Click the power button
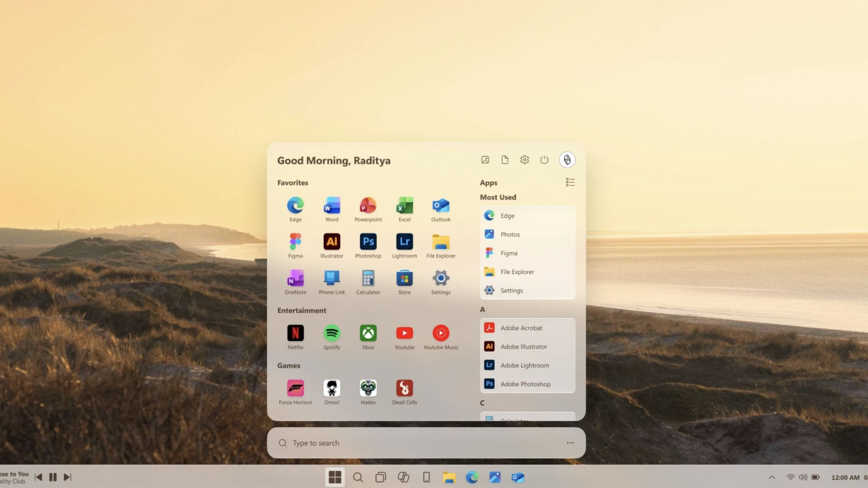Screen dimensions: 868x488 (x=544, y=160)
